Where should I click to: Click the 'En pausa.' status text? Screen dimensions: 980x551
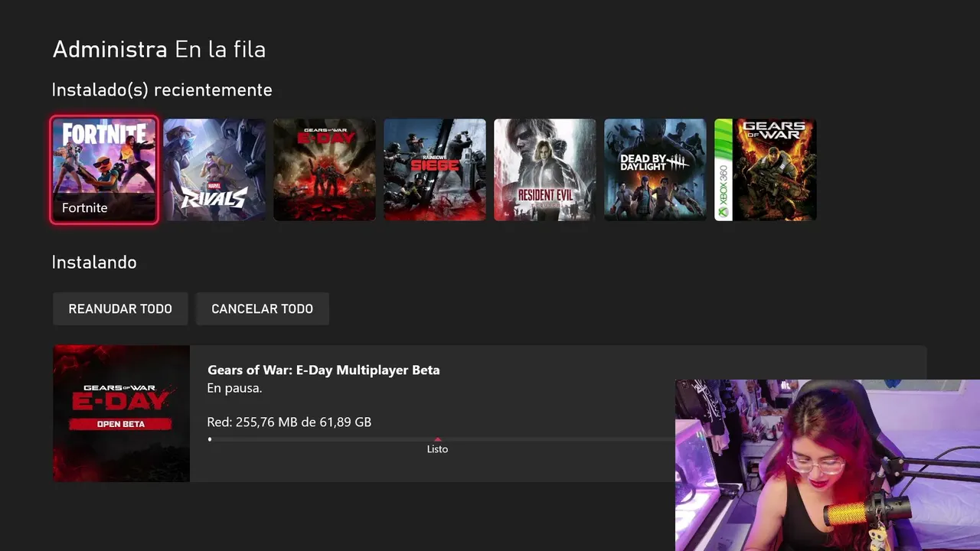235,388
